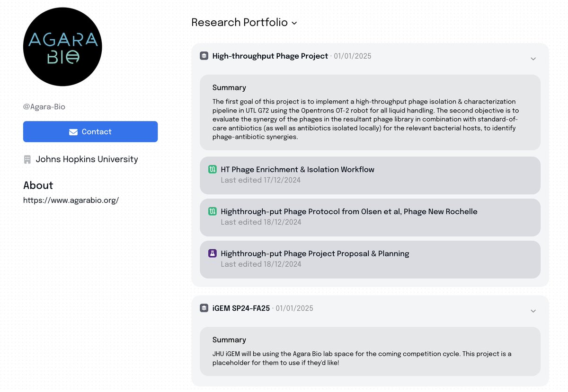568x392 pixels.
Task: Collapse the High-throughput Phage Project chevron
Action: [x=533, y=59]
